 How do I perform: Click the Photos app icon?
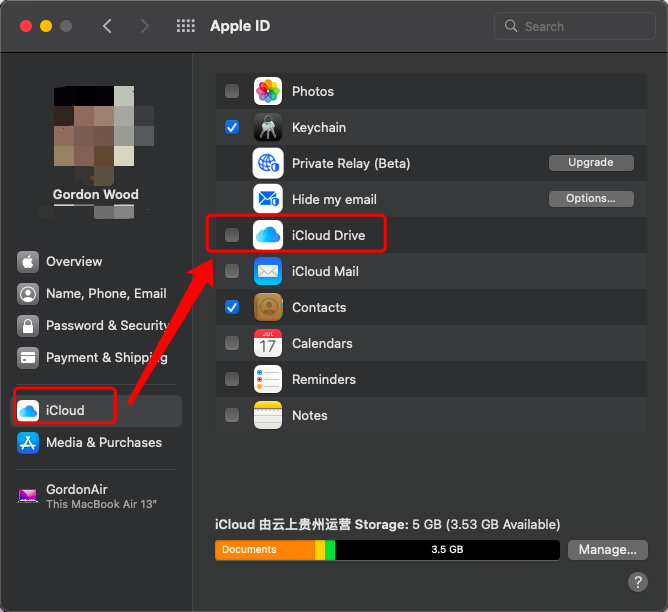tap(268, 91)
